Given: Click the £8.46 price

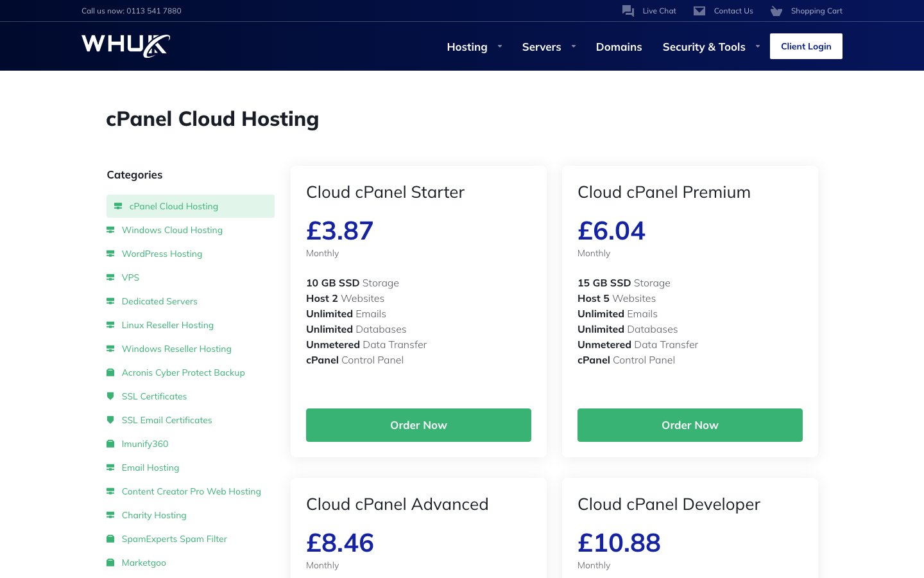Looking at the screenshot, I should pyautogui.click(x=339, y=543).
